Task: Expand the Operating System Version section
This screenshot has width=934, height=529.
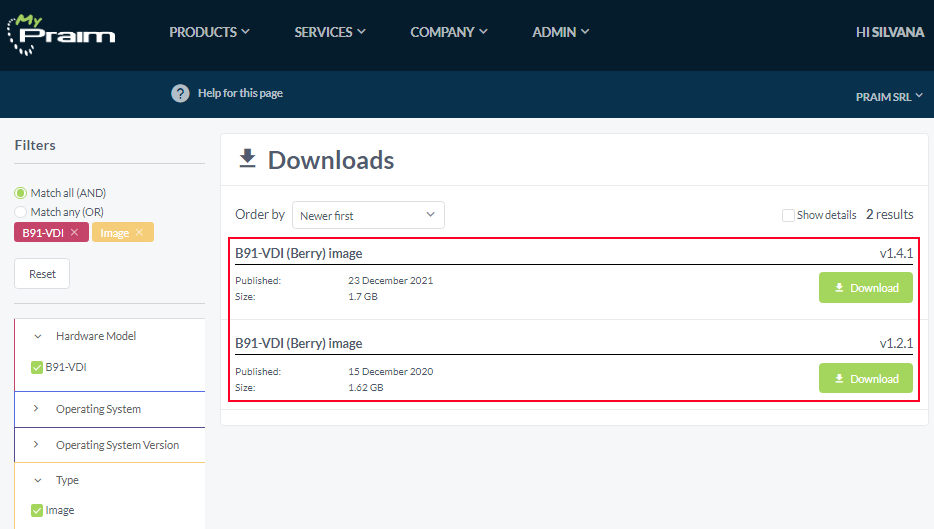Action: 36,444
